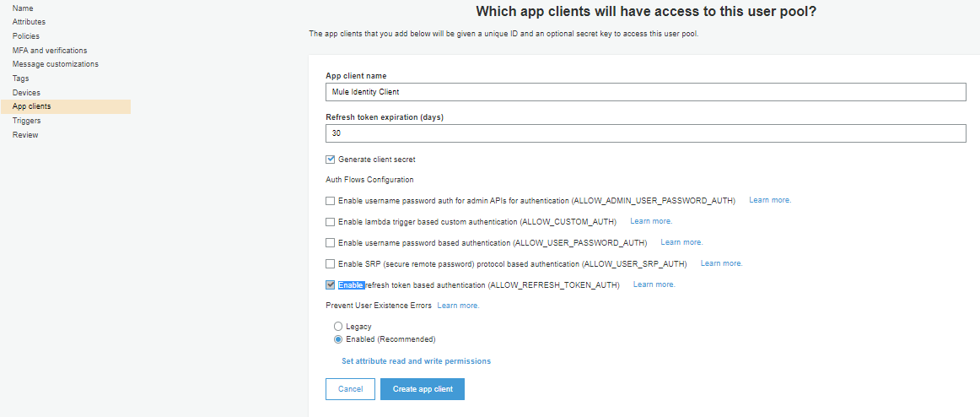Select the Legacy radio option
This screenshot has height=417, width=980.
pos(338,327)
